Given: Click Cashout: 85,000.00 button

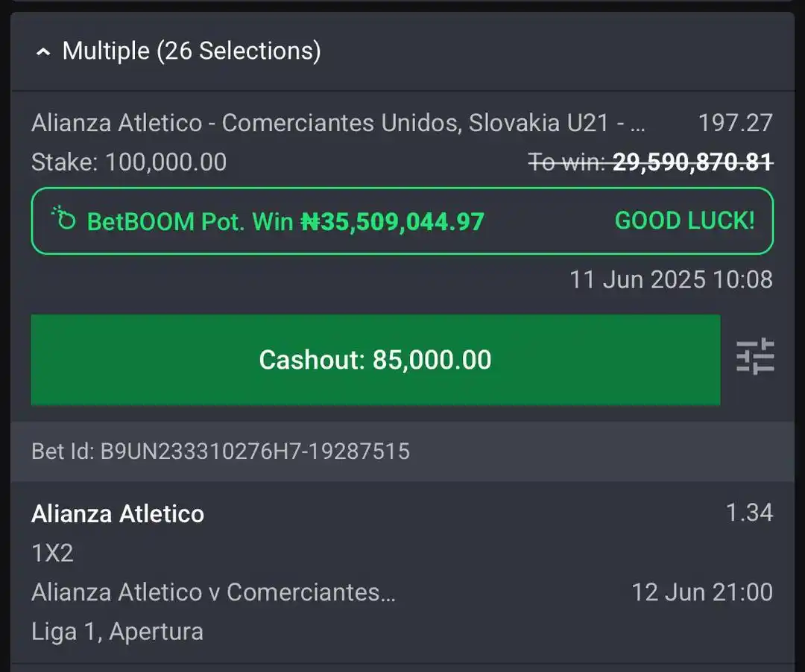Looking at the screenshot, I should (x=375, y=360).
